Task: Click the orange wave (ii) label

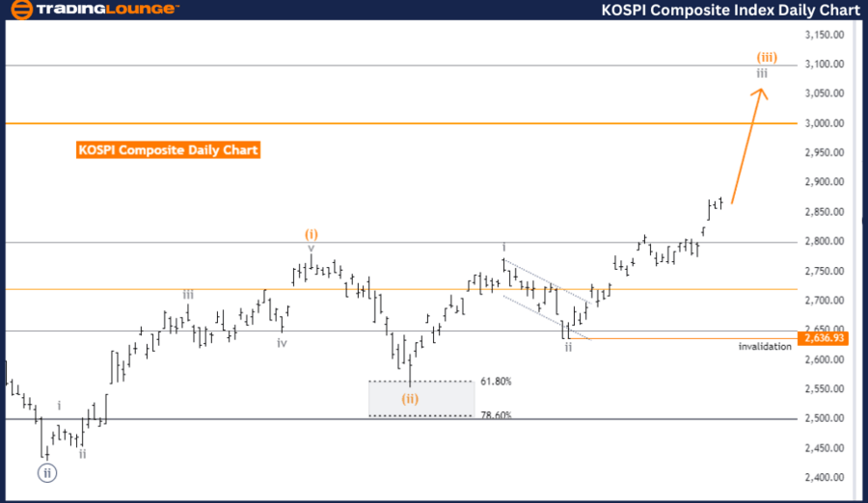Action: [411, 397]
